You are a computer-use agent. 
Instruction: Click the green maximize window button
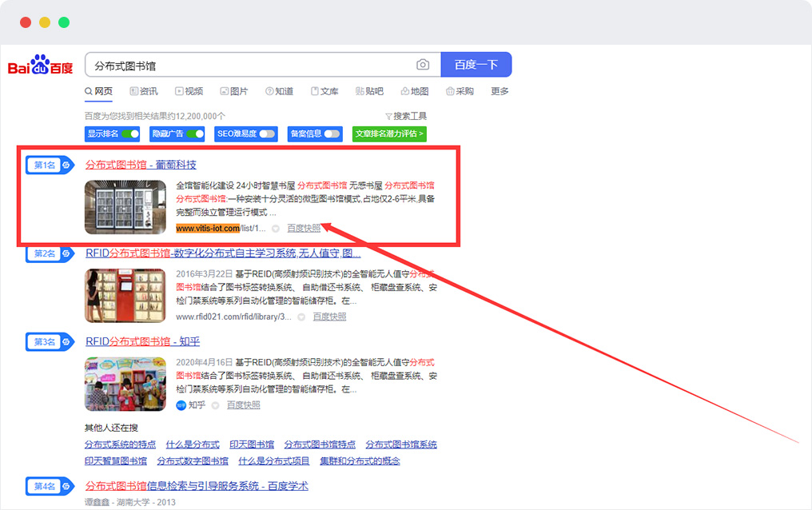(x=64, y=22)
